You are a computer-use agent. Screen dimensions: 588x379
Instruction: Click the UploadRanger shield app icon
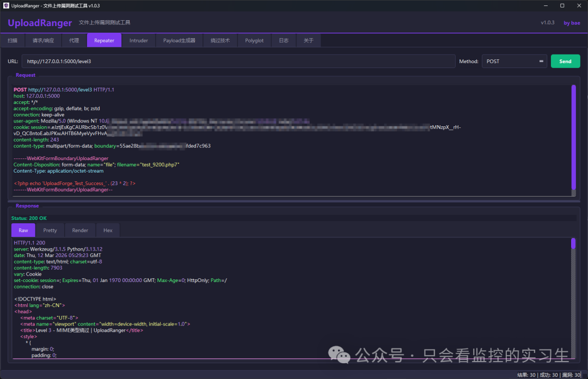point(6,5)
